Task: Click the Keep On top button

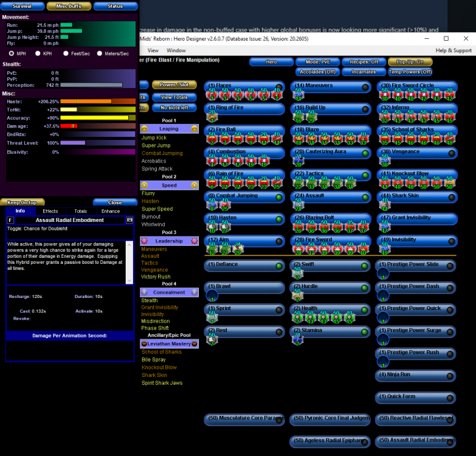Action: pos(22,202)
